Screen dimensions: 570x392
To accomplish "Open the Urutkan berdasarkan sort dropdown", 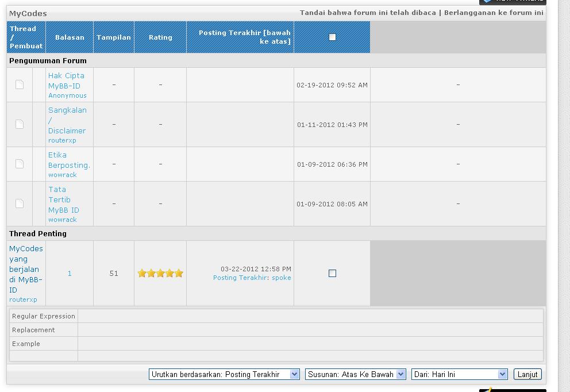I will coord(224,374).
